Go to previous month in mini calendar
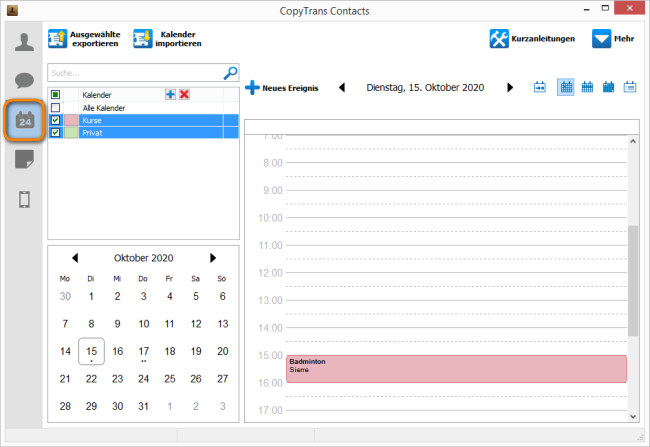The height and width of the screenshot is (447, 650). (x=75, y=258)
